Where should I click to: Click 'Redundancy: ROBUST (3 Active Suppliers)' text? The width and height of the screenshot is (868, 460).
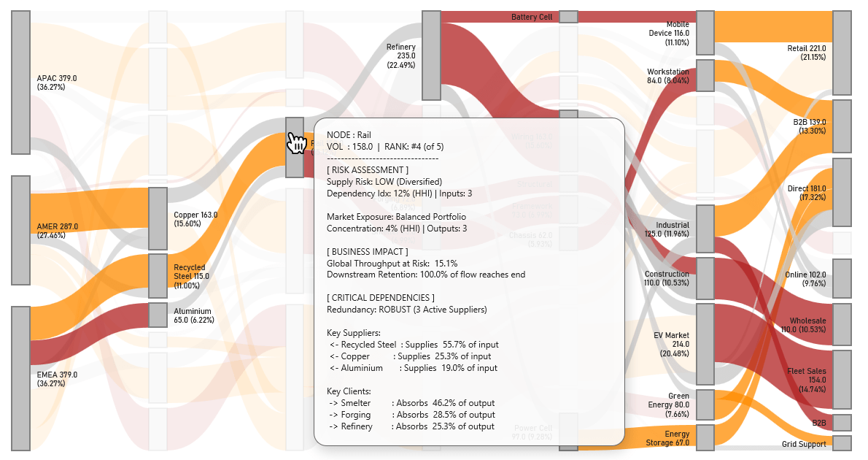click(407, 310)
